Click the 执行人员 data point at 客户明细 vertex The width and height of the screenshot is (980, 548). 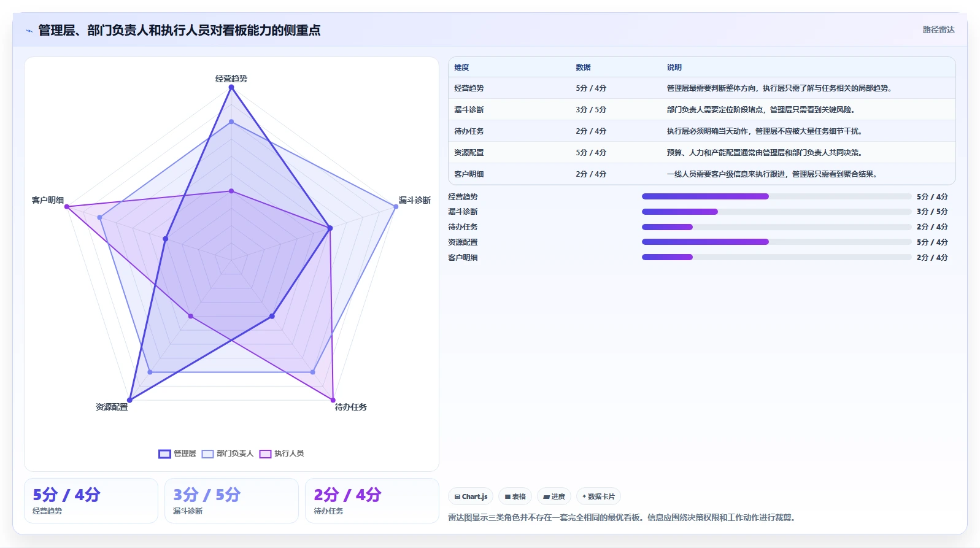(67, 207)
